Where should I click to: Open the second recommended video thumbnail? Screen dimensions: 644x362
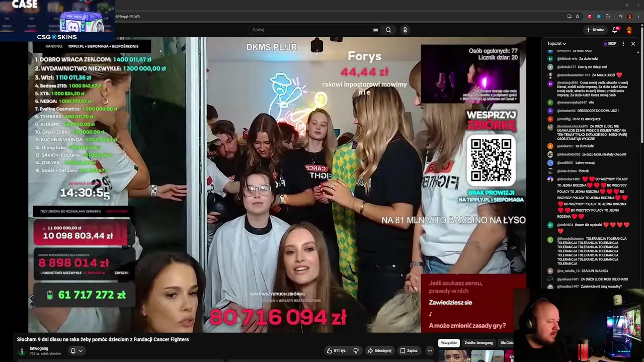pos(488,356)
